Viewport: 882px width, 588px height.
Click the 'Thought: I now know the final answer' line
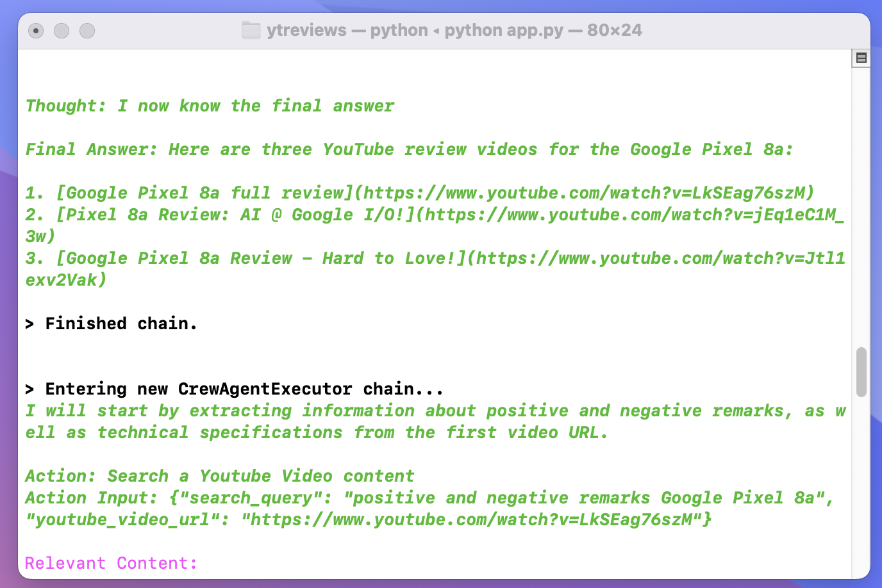210,106
